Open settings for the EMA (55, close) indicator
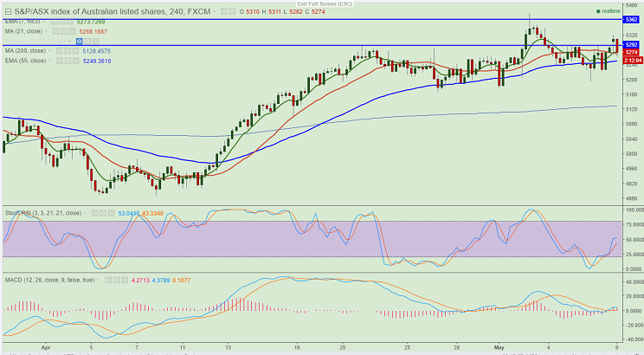Screen dimensions: 644x355 (x=68, y=61)
